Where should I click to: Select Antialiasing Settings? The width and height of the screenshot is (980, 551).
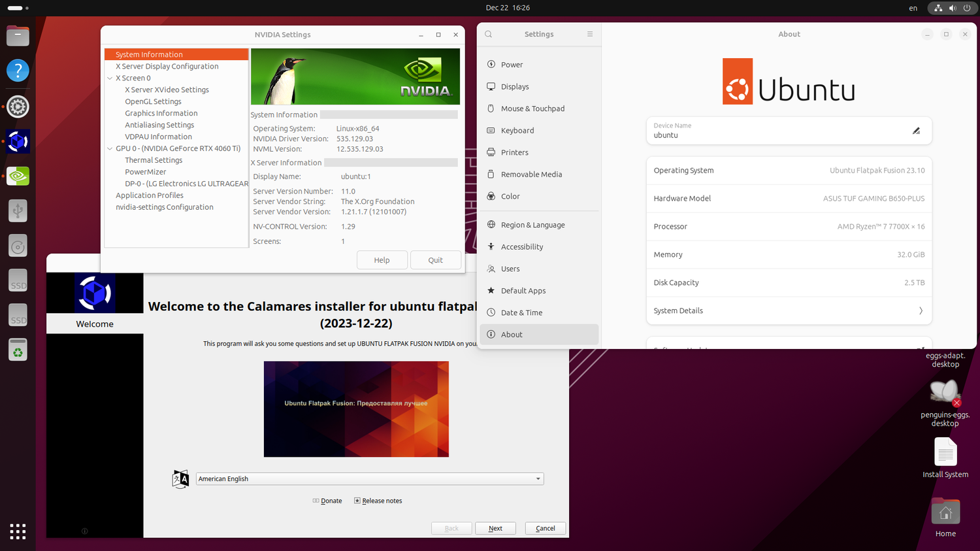(159, 125)
